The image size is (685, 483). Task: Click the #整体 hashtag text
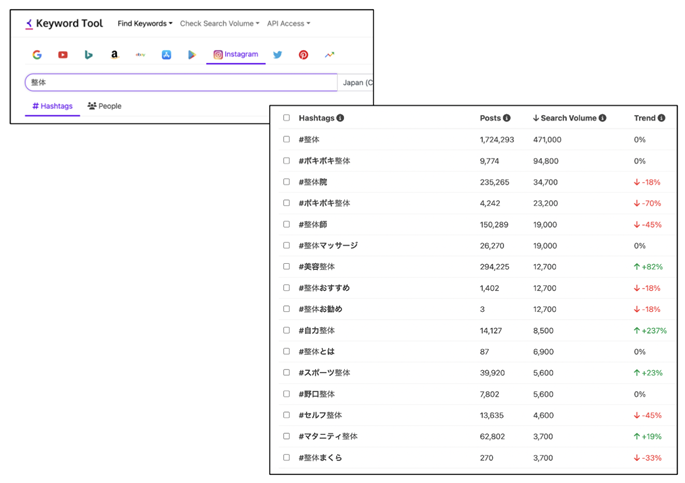[x=309, y=140]
